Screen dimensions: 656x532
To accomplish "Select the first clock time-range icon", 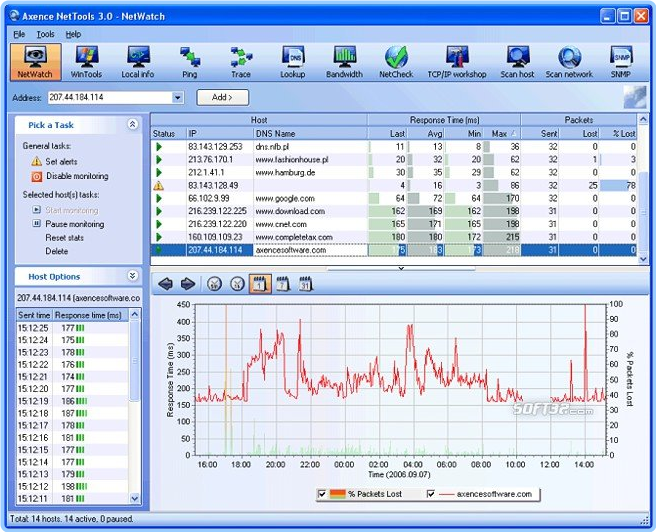I will point(214,284).
